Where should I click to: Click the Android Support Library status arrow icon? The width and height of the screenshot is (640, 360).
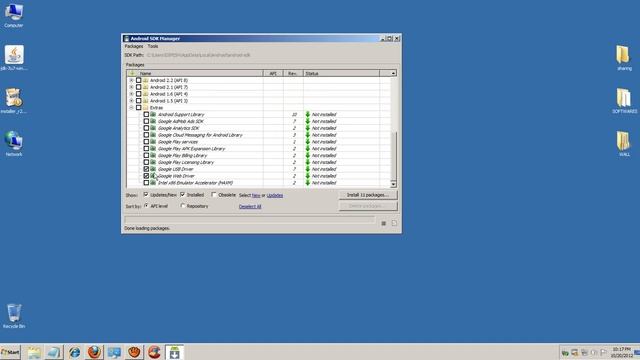point(308,115)
